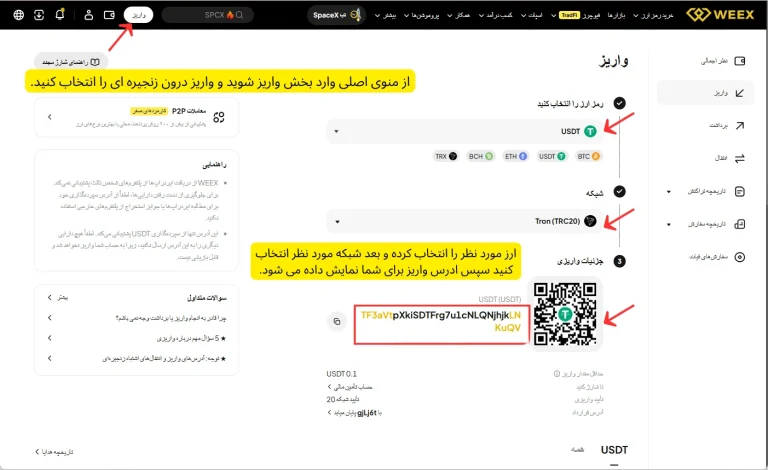Open the SpaceX promo banner pill
Screen dimensions: 768x470
click(x=336, y=15)
